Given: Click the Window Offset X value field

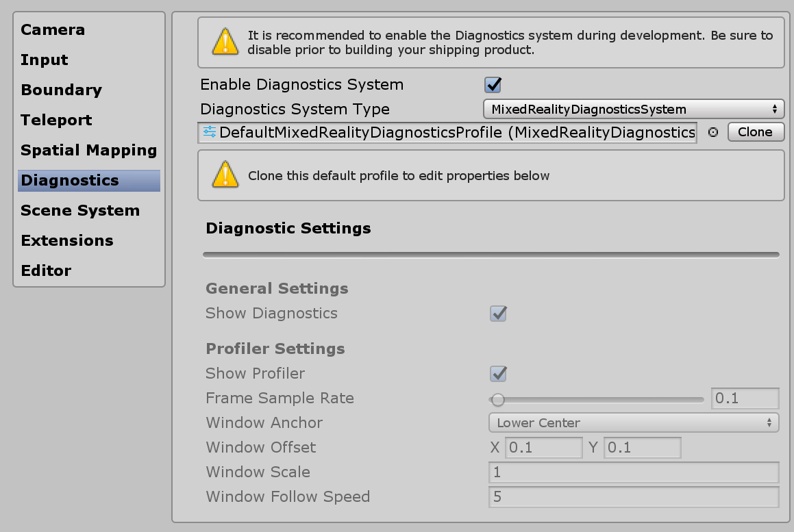Looking at the screenshot, I should pyautogui.click(x=543, y=448).
